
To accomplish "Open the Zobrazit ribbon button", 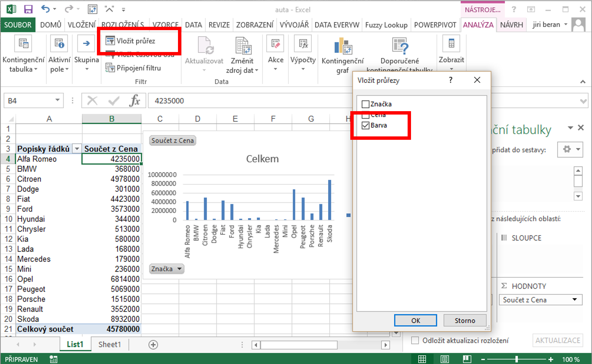I will 451,54.
